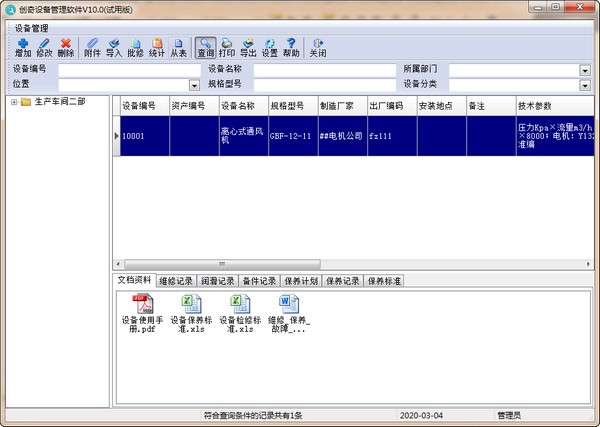
Task: Open the 统计 (Statistics) tool
Action: point(157,46)
